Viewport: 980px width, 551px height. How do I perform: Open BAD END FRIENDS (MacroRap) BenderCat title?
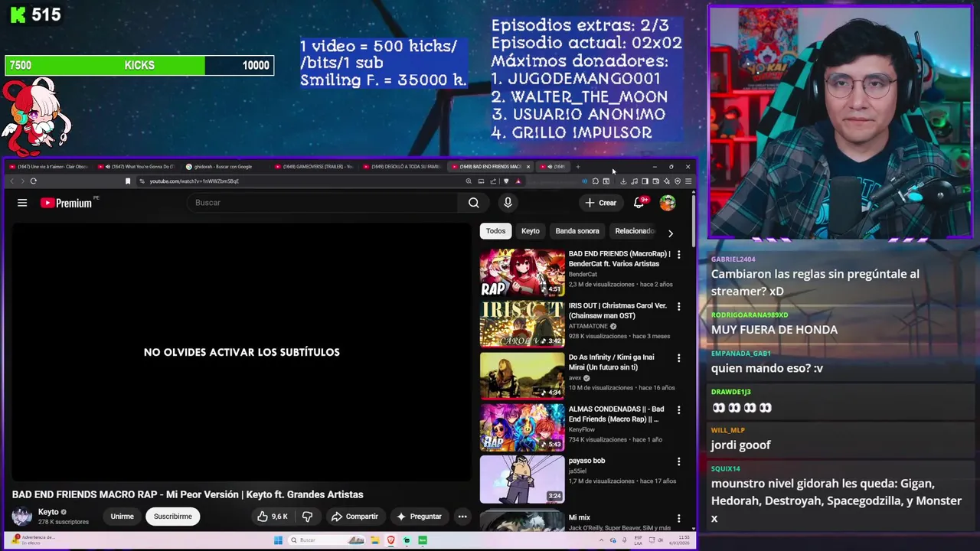tap(619, 259)
